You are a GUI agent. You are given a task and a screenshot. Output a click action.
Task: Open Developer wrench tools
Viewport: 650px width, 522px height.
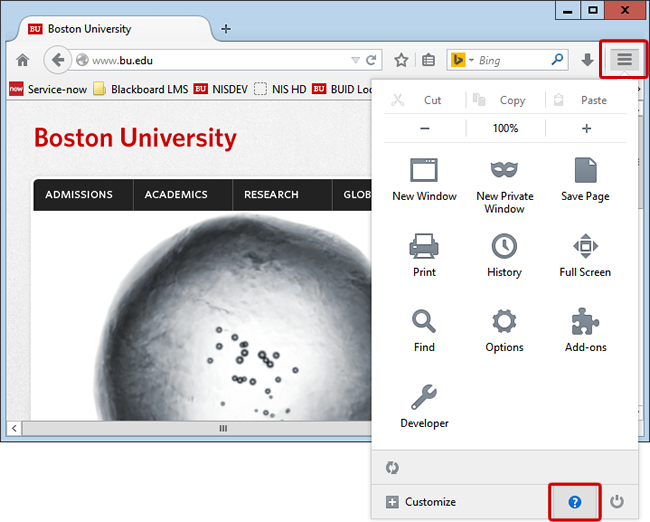click(x=424, y=406)
